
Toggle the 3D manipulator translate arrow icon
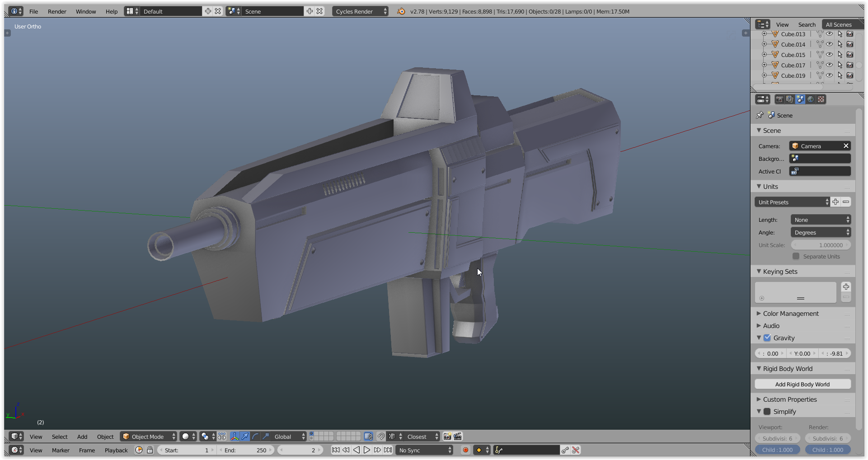[244, 437]
